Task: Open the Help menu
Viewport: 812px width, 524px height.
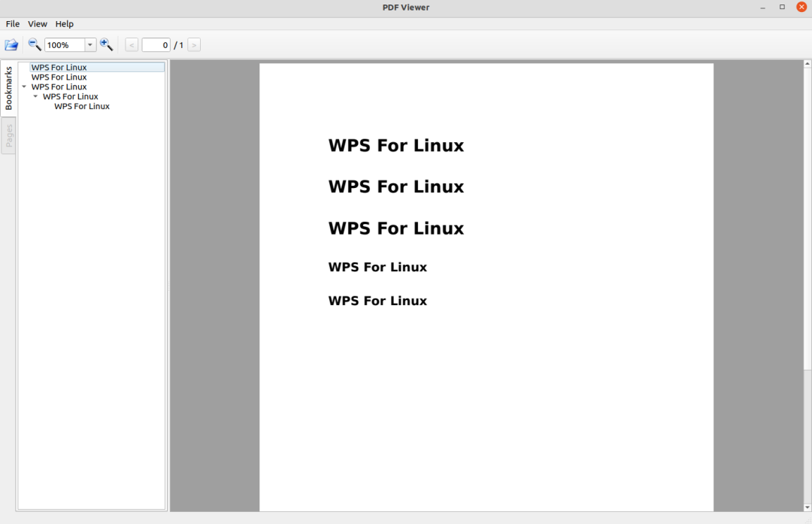Action: (x=64, y=24)
